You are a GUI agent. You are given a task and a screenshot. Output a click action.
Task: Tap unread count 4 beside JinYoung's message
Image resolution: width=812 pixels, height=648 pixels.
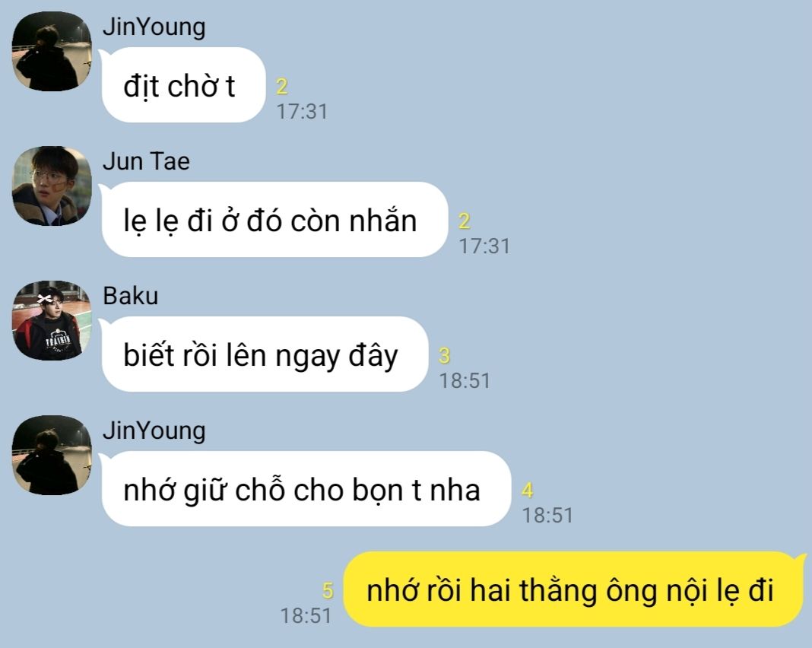527,490
